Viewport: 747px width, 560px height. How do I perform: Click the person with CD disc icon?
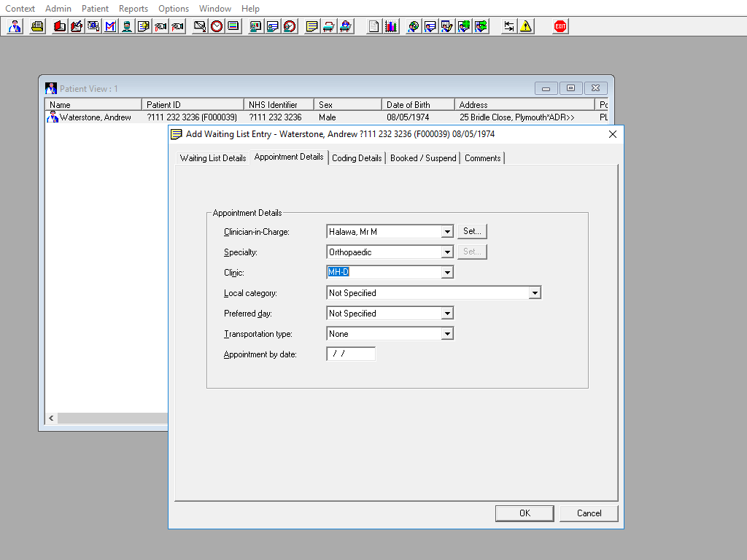[x=413, y=26]
